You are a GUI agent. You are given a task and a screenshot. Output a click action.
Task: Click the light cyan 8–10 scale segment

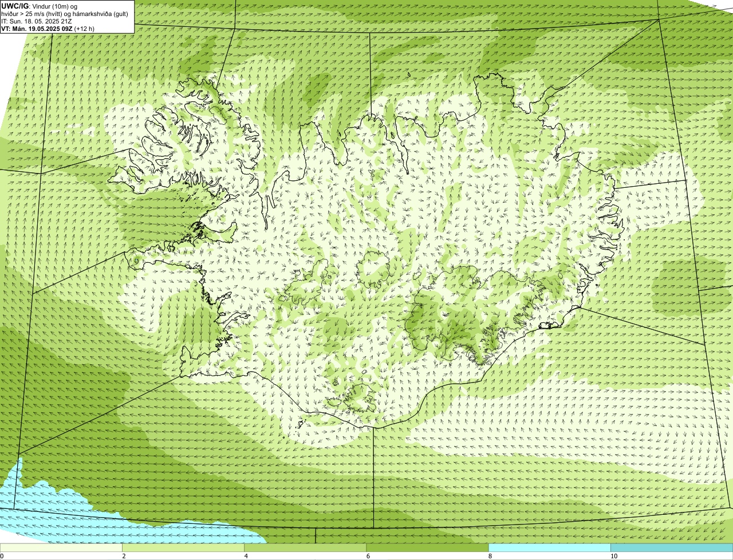pos(549,547)
